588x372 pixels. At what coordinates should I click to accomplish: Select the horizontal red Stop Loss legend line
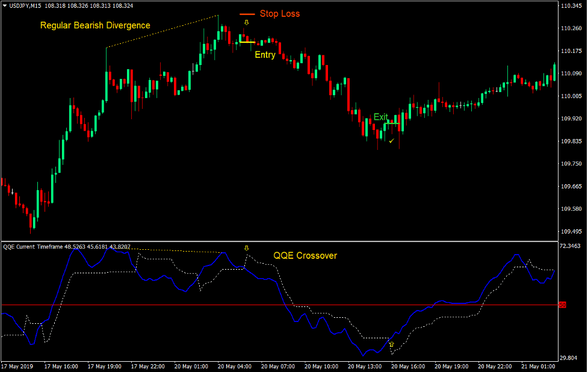tap(247, 13)
